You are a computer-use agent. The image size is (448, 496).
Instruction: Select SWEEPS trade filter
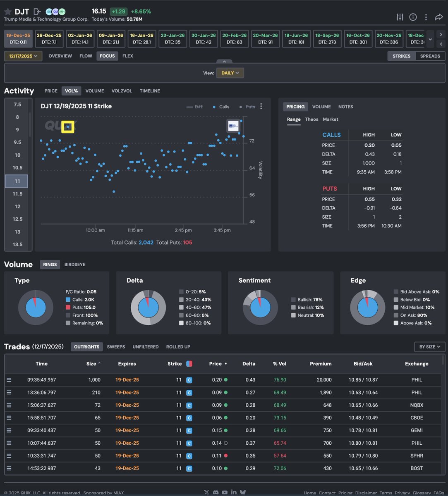point(116,347)
